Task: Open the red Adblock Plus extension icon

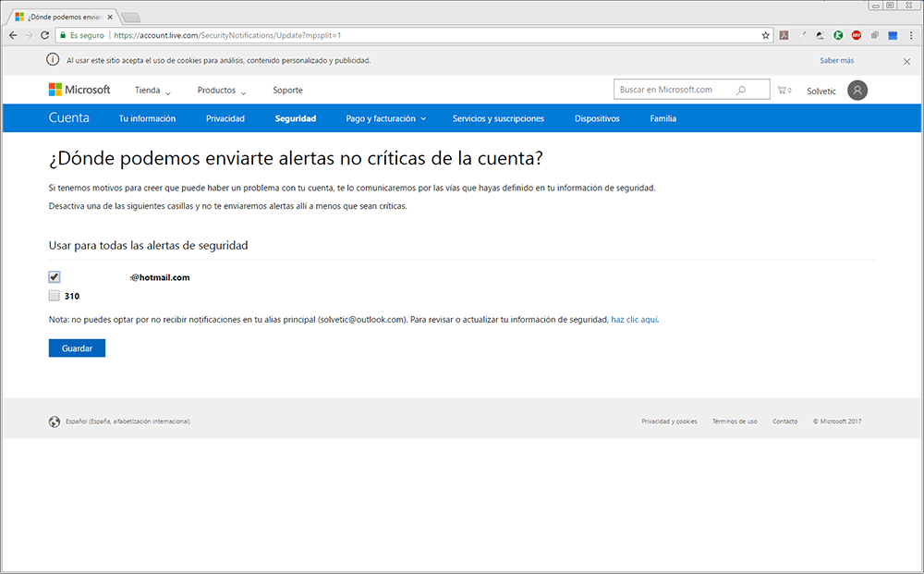Action: click(x=857, y=35)
